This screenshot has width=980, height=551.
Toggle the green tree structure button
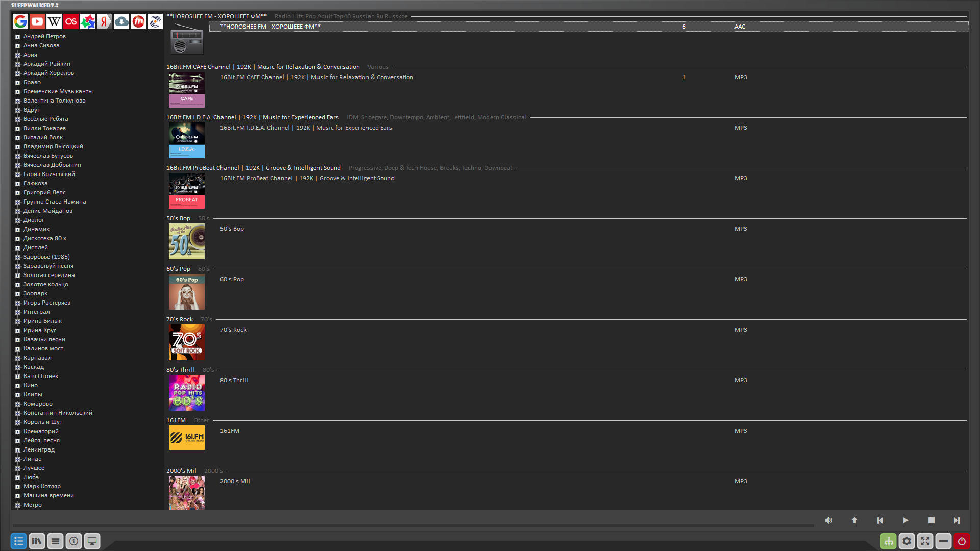(888, 541)
